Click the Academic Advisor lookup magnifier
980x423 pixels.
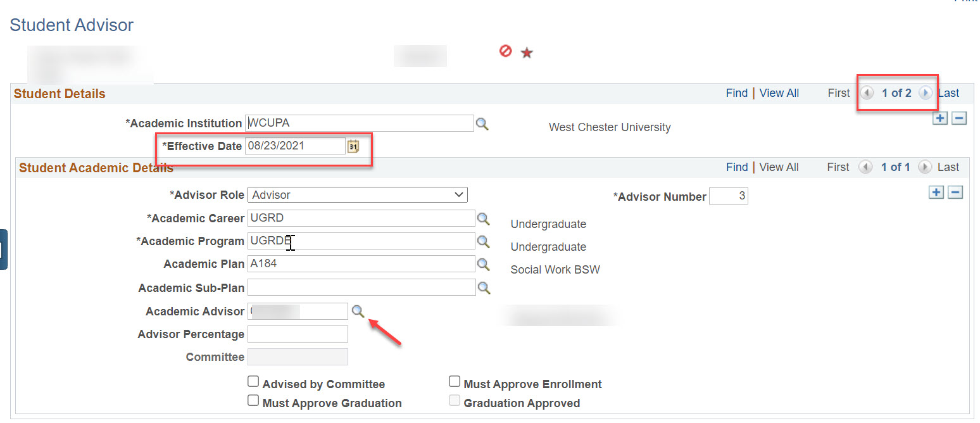pyautogui.click(x=358, y=311)
